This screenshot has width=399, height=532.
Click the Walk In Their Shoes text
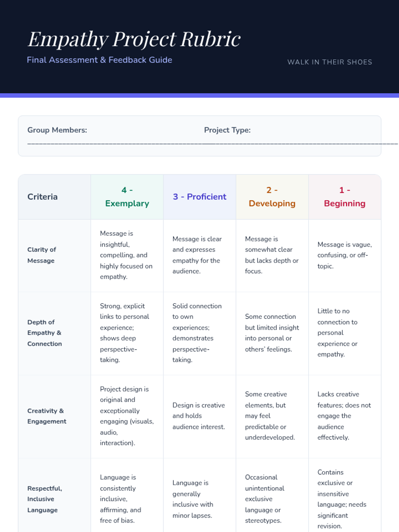330,62
